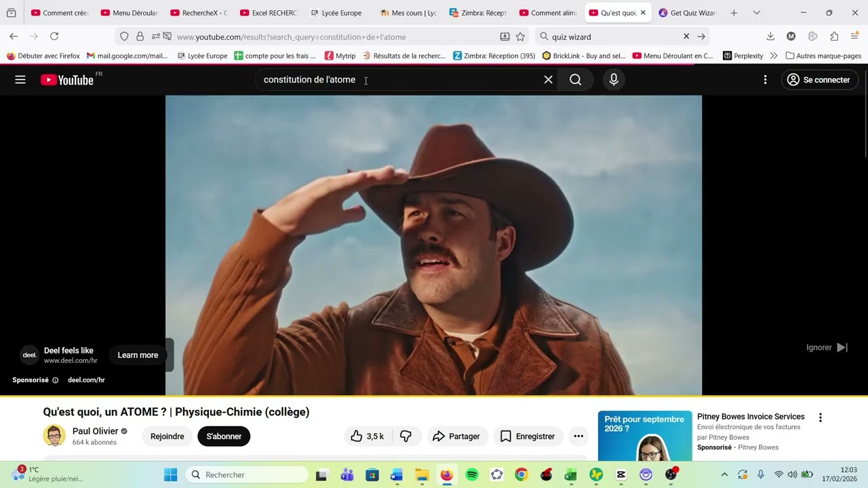Join the channel with Rejoindre
The image size is (868, 488).
(x=167, y=436)
